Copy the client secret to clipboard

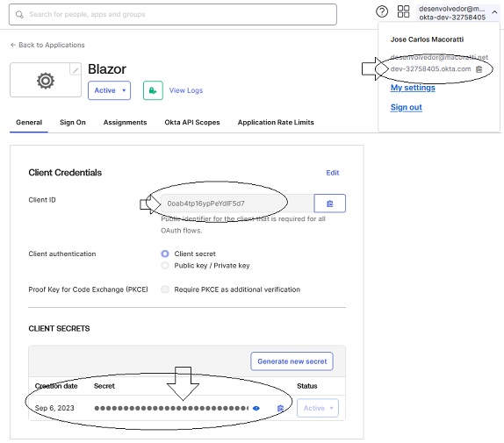[280, 408]
